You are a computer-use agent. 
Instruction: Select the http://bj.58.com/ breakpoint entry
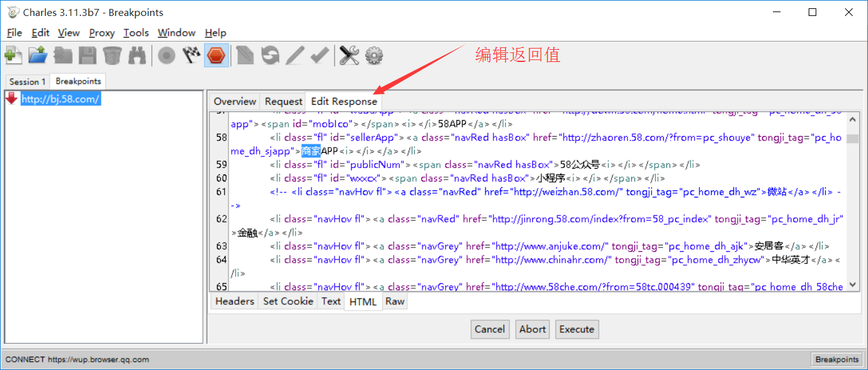pyautogui.click(x=61, y=99)
